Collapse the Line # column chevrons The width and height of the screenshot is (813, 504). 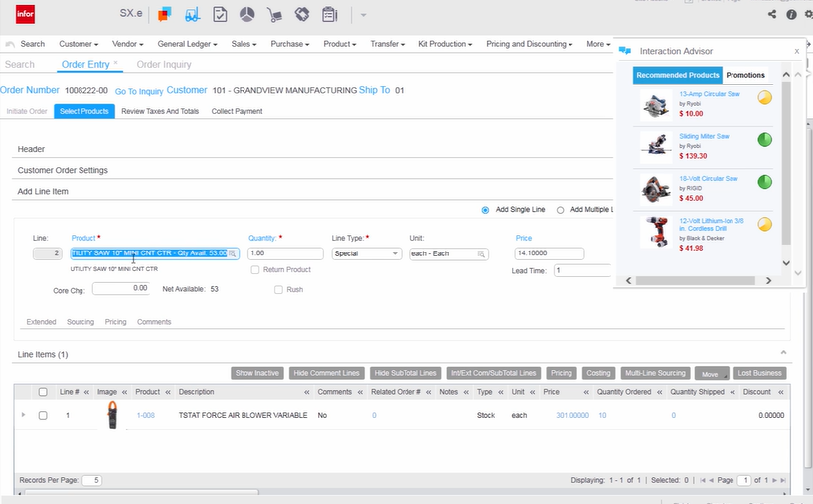(x=86, y=392)
